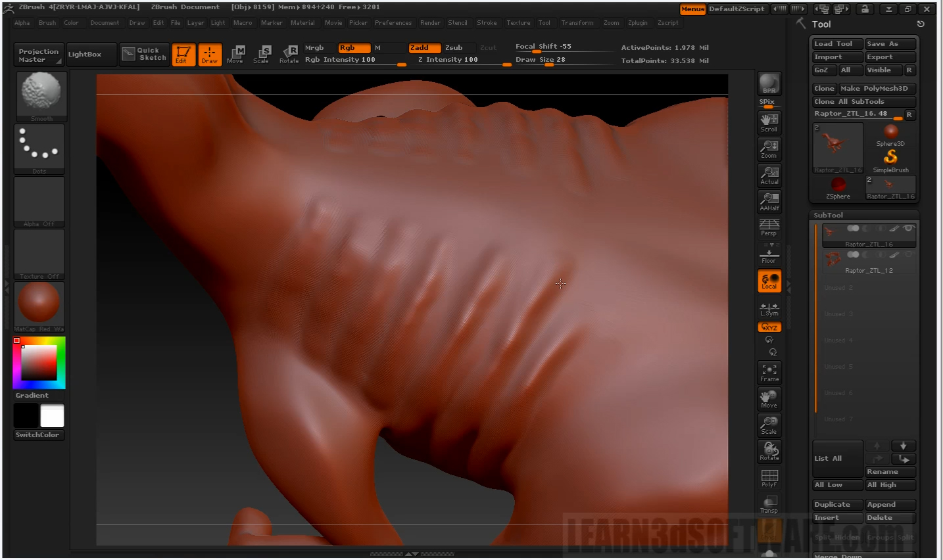Open the MatCap Red Wax material picker

(x=39, y=306)
